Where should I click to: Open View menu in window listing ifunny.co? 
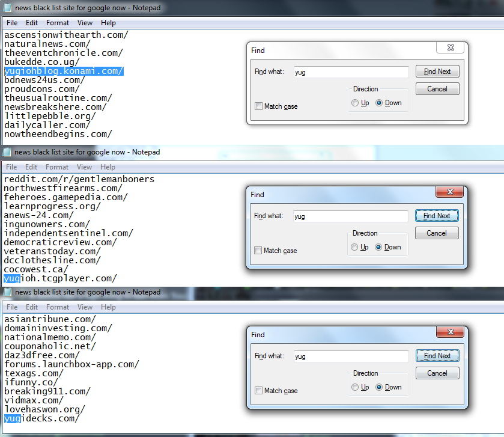coord(85,307)
